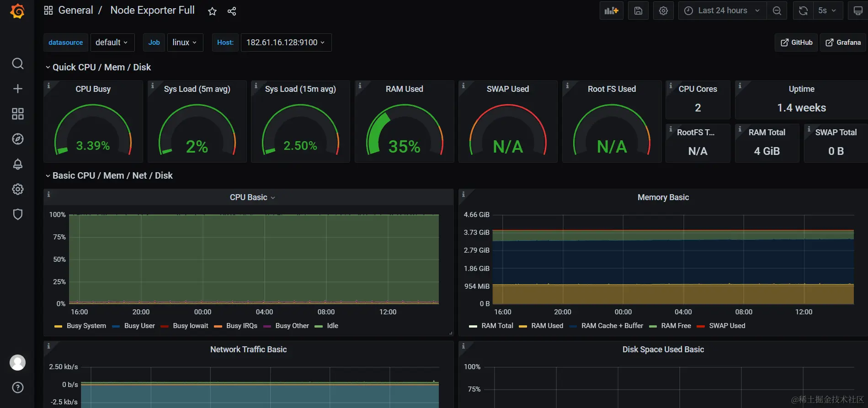Mark dashboard as favorite with star icon
Screen dimensions: 868x408
[212, 11]
